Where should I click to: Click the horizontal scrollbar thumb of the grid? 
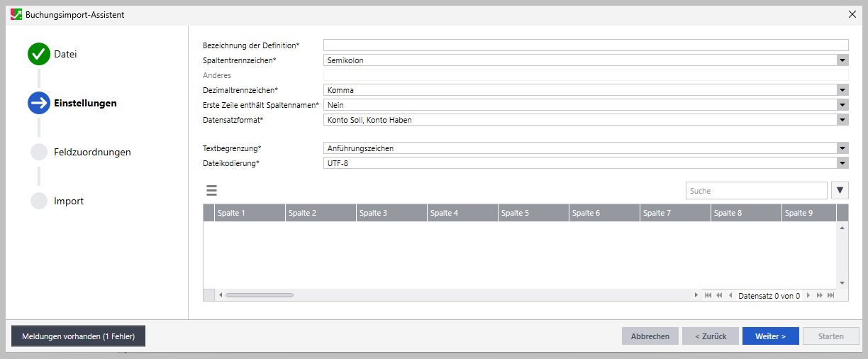[259, 295]
